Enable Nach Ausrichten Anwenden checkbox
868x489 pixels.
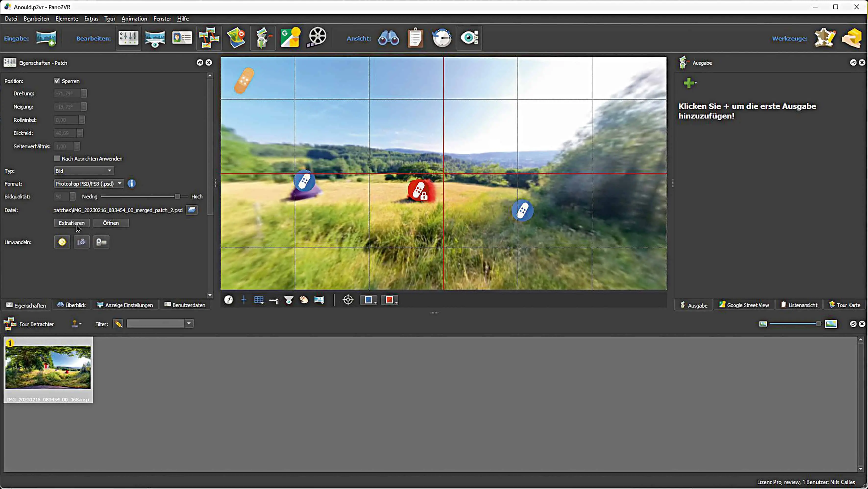click(57, 158)
